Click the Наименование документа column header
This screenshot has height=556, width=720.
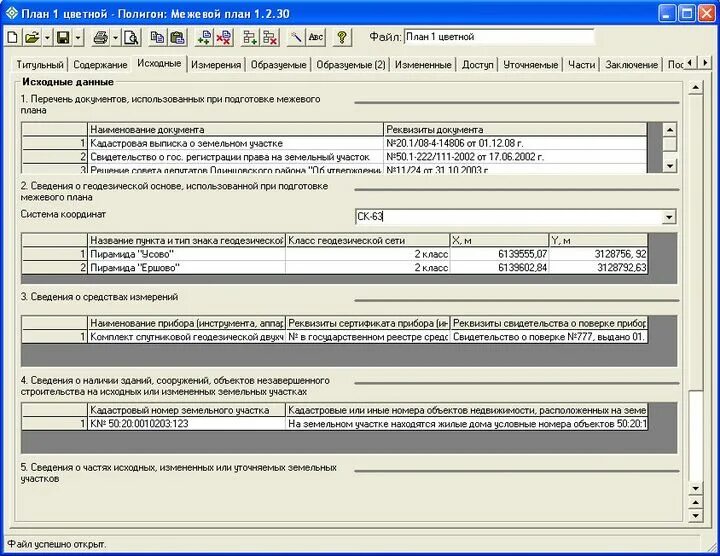tap(235, 130)
